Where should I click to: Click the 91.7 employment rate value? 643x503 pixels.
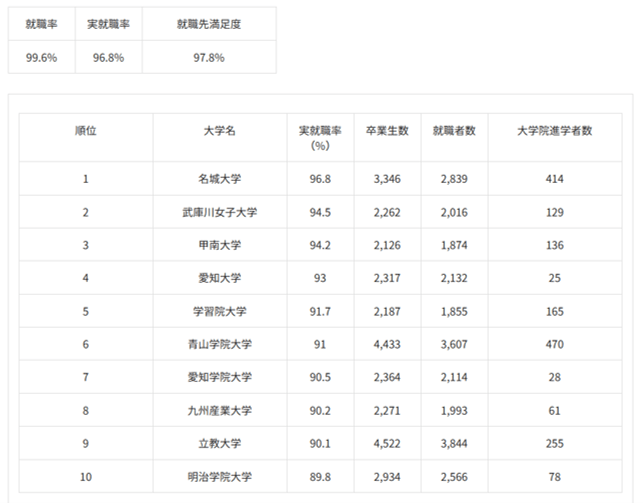[320, 312]
